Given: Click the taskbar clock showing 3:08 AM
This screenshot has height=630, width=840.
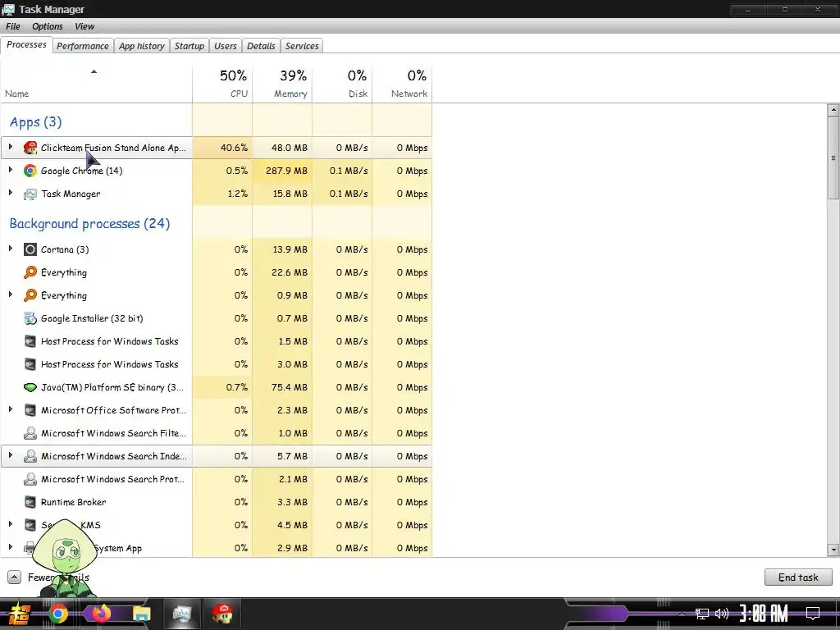Looking at the screenshot, I should point(764,614).
